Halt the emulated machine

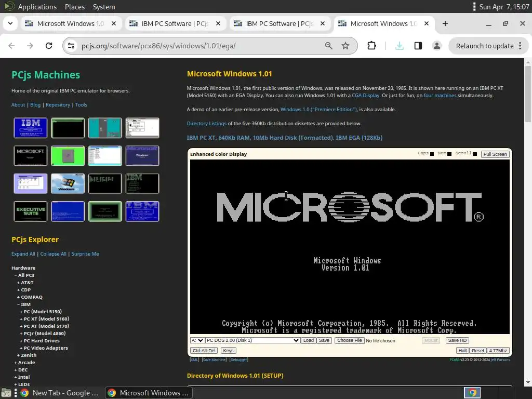pyautogui.click(x=462, y=351)
